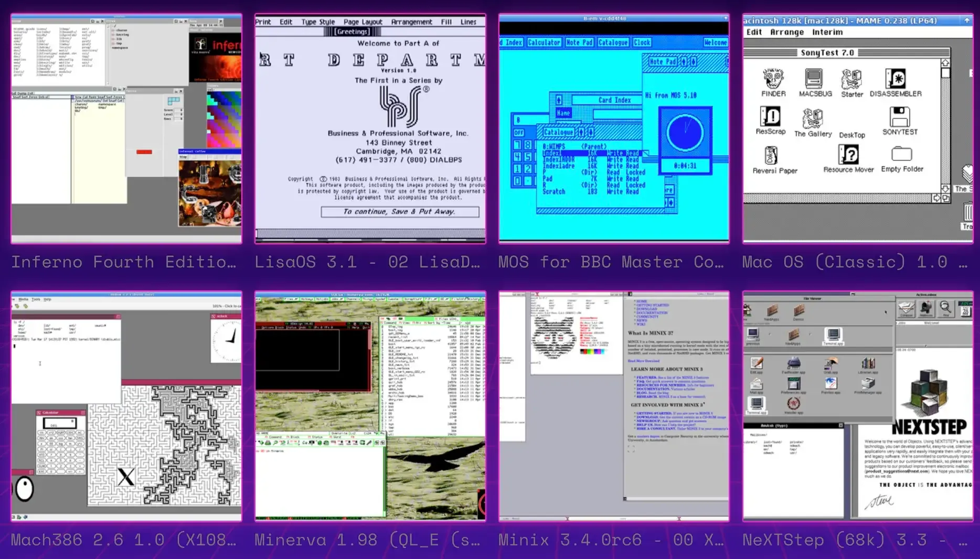Open the Minerva 1.98 screenshot thumbnail
This screenshot has width=980, height=559.
click(x=370, y=406)
